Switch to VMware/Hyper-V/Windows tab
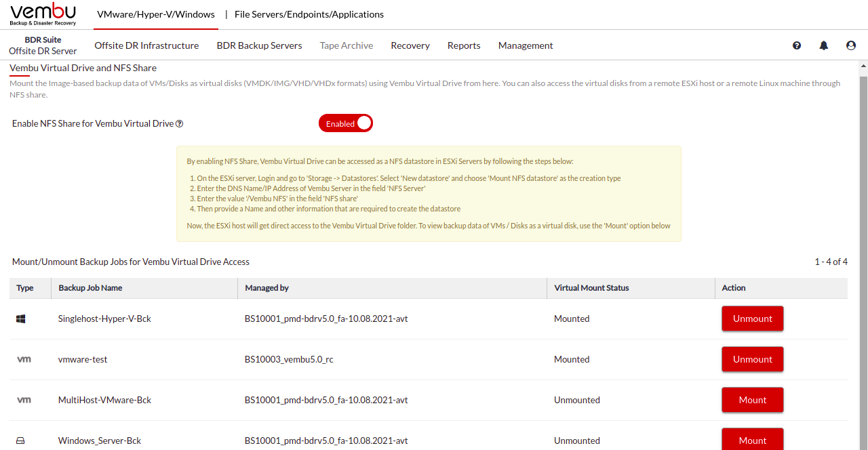868x450 pixels. [x=156, y=14]
